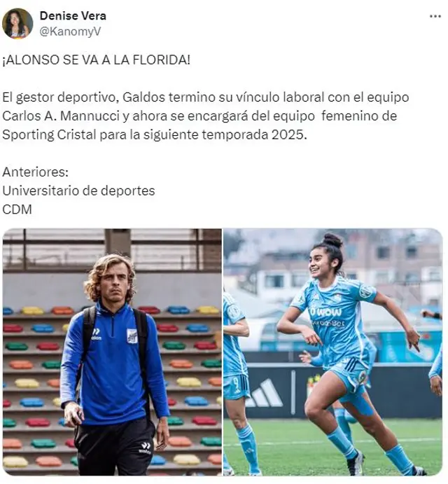This screenshot has width=448, height=484.
Task: Open the photo of celebrating footballer
Action: click(x=333, y=352)
